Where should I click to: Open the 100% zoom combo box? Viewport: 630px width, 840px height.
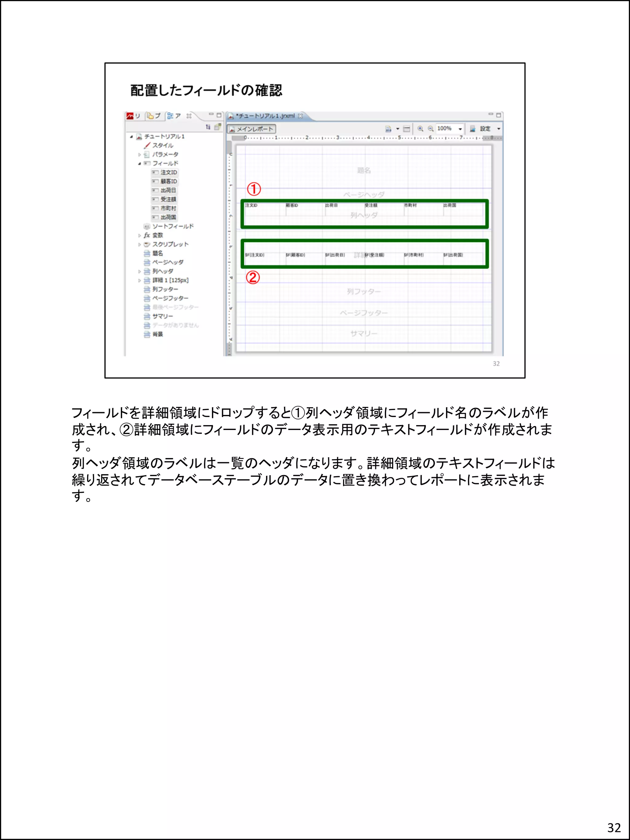click(450, 129)
